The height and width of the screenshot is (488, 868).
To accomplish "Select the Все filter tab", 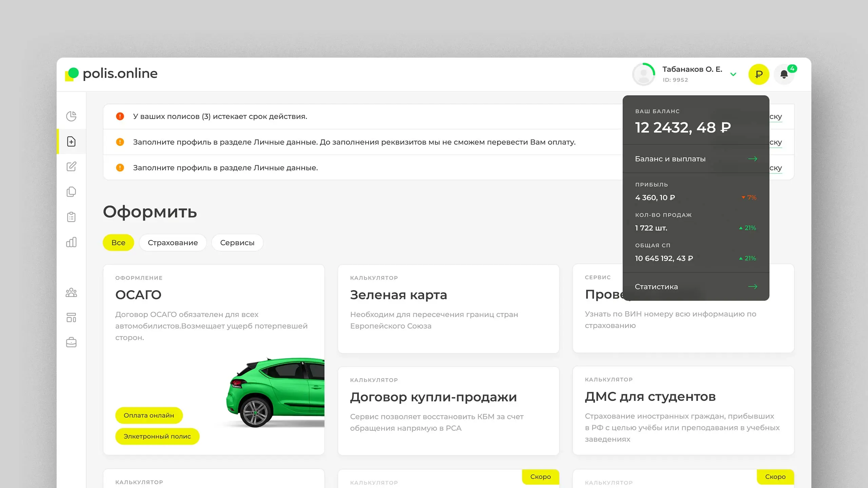I will pyautogui.click(x=118, y=243).
